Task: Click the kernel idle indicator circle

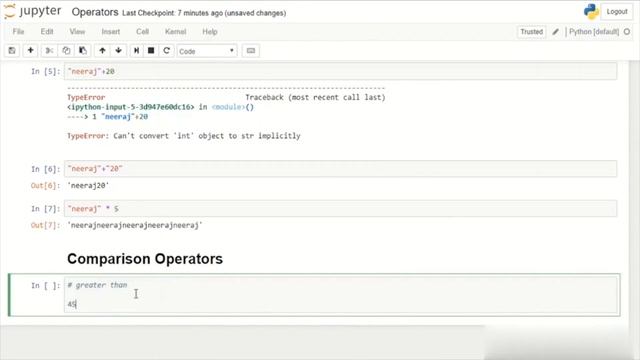Action: 627,32
